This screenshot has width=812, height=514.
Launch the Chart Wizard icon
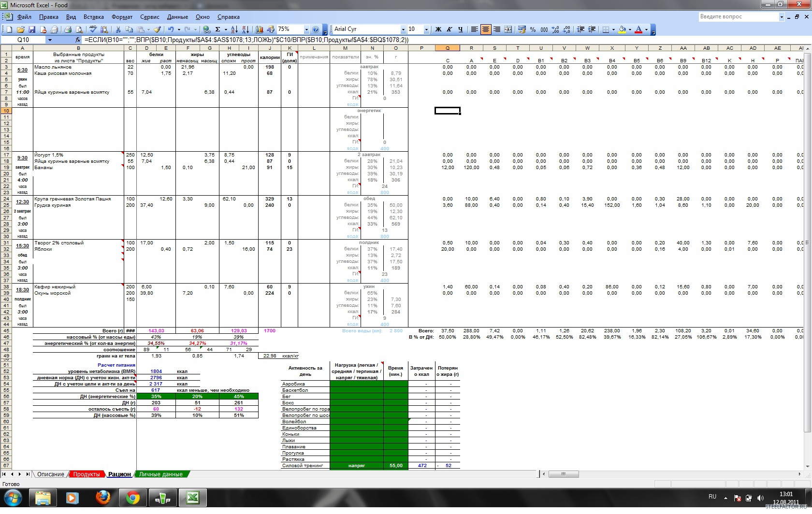260,29
